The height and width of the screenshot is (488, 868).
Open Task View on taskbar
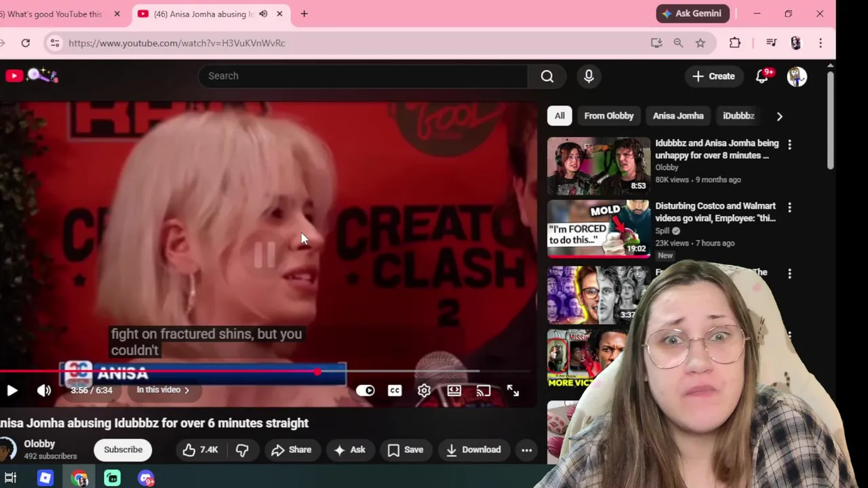10,478
